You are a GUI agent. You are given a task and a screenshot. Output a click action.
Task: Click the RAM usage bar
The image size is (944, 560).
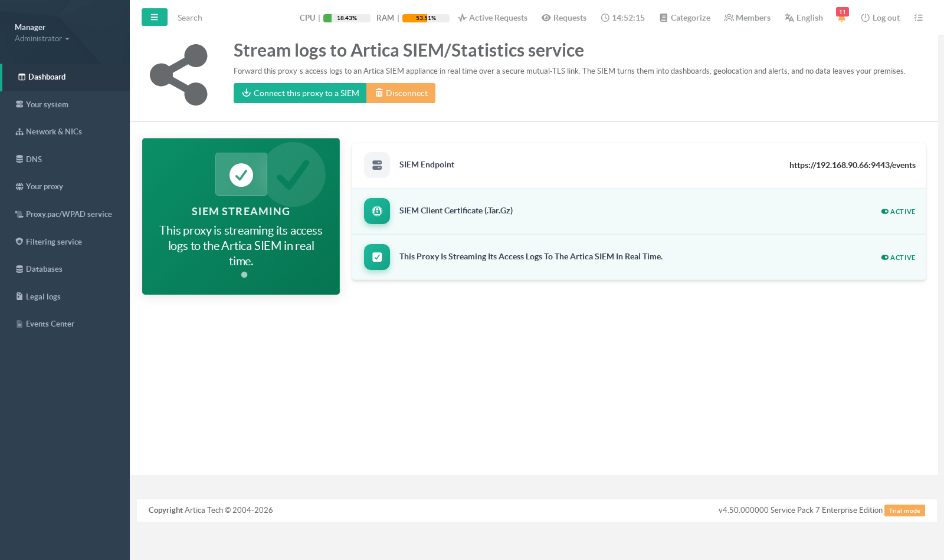(x=426, y=18)
